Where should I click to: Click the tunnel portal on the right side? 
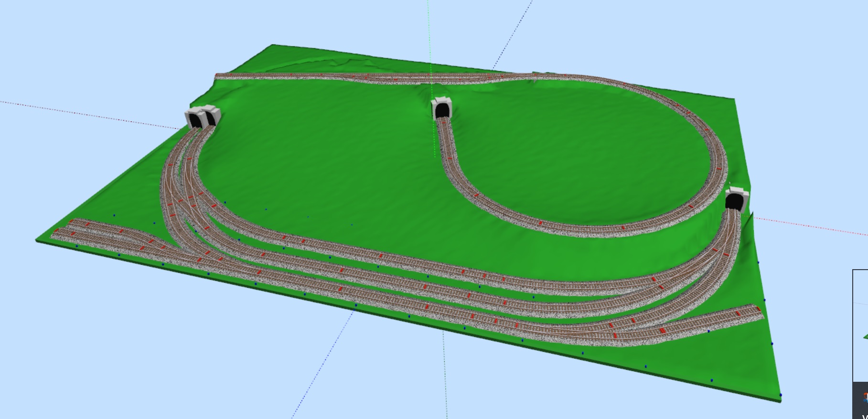(734, 199)
